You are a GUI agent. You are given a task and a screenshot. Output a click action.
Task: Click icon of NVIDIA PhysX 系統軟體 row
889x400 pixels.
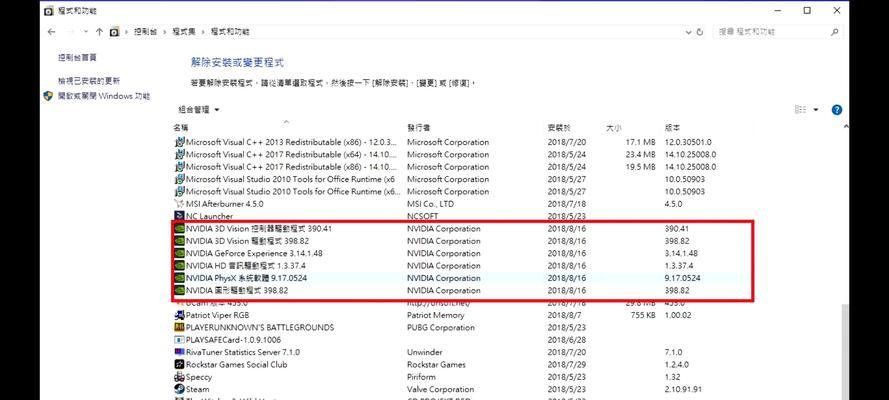[179, 278]
